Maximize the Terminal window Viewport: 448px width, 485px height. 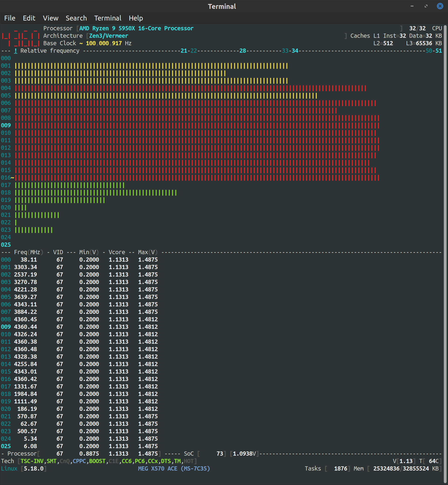426,6
